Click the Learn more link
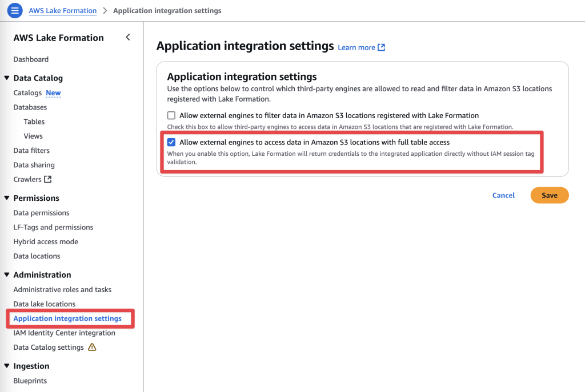 pyautogui.click(x=356, y=48)
